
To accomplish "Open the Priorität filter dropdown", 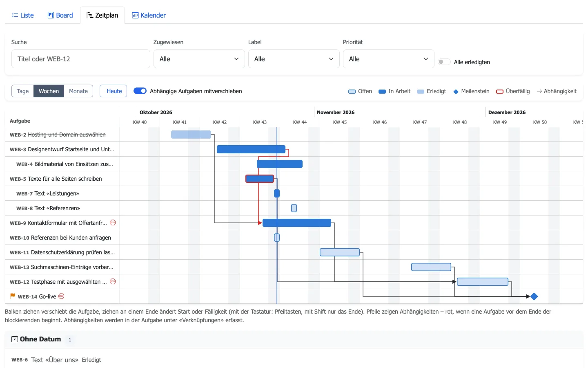I will 389,59.
